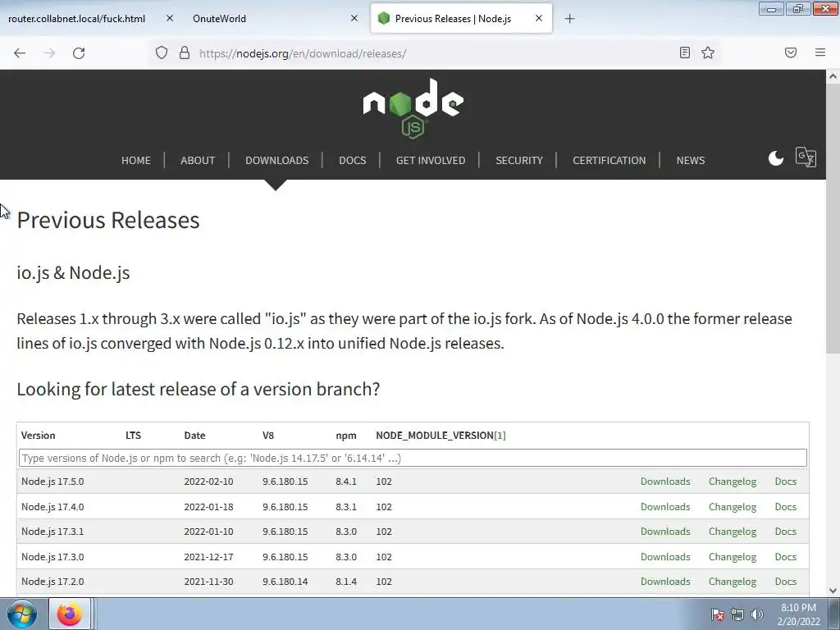Bookmark this page with the star icon

708,52
